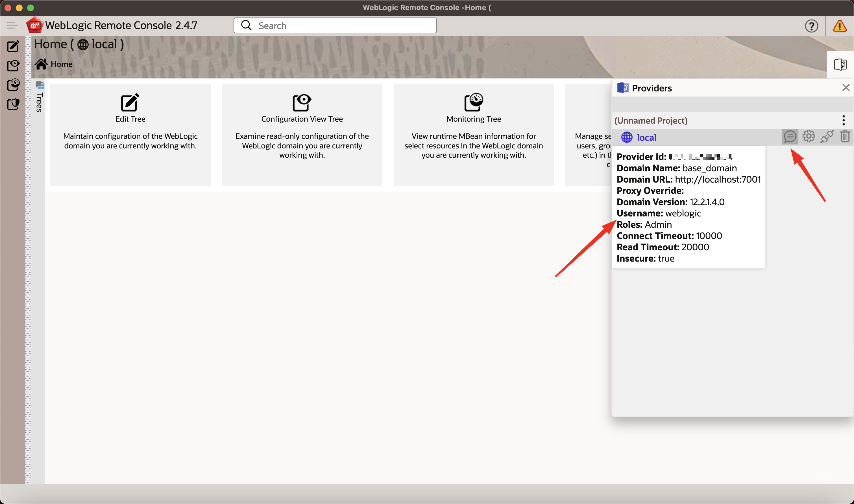Click the disconnect plug icon for local
Screen dimensions: 854x504
pyautogui.click(x=827, y=137)
